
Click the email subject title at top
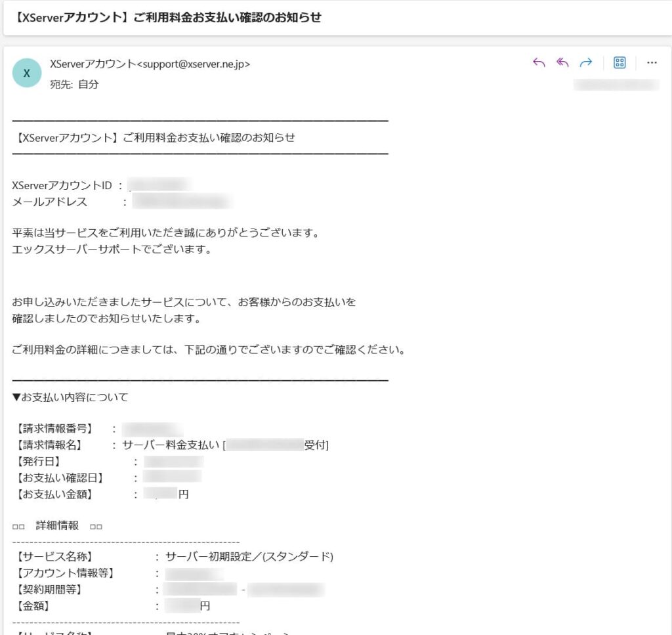[x=167, y=18]
